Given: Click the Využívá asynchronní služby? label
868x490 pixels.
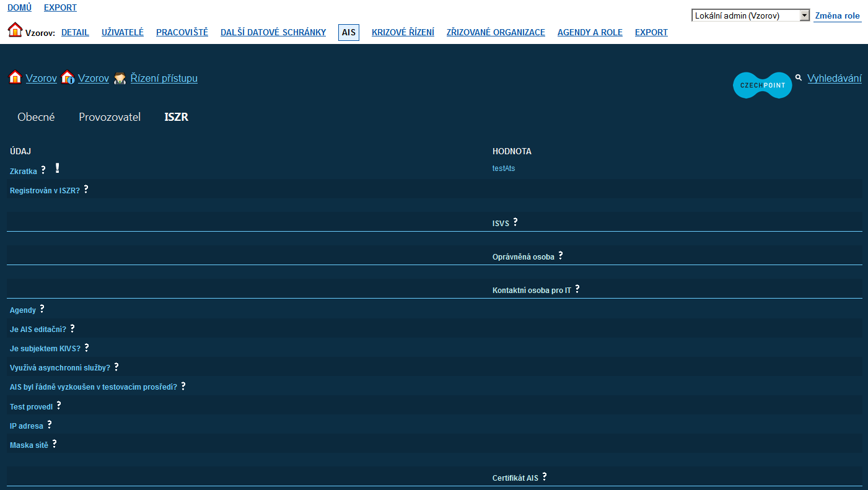Looking at the screenshot, I should point(60,368).
